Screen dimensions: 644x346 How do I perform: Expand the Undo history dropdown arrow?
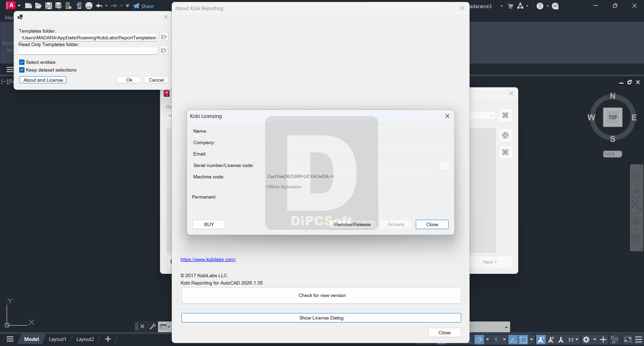(106, 6)
